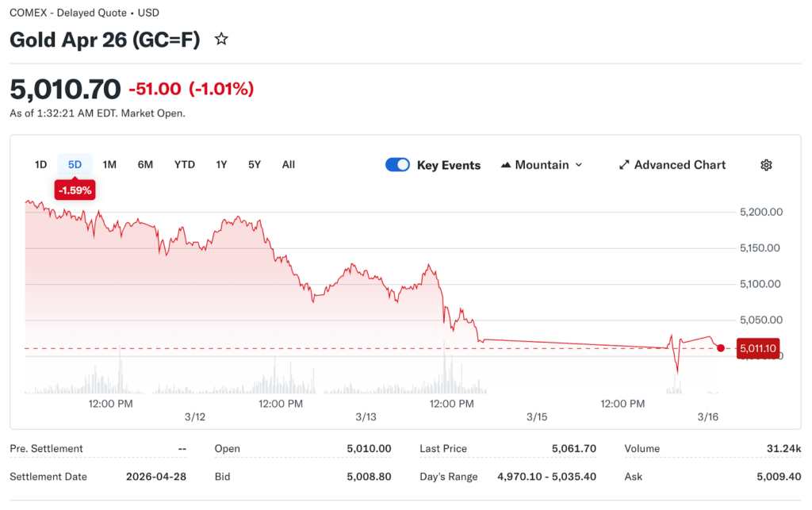This screenshot has width=812, height=510.
Task: Select the 1Y range tab
Action: click(221, 165)
